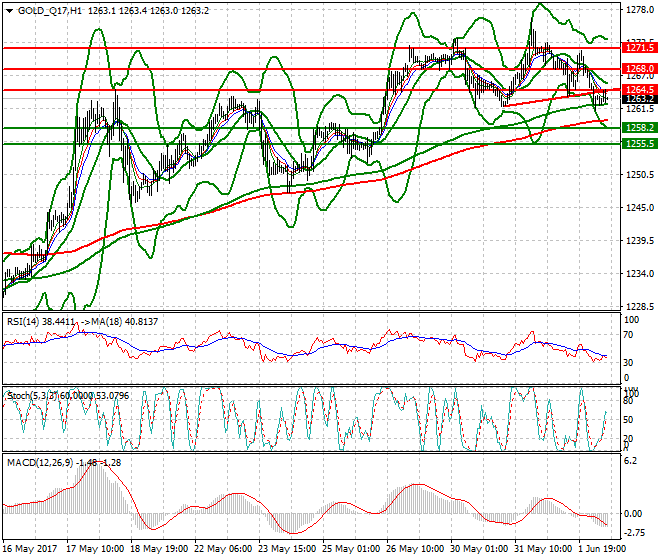The image size is (660, 560).
Task: Click the red 1268.0 price level label
Action: click(x=639, y=68)
